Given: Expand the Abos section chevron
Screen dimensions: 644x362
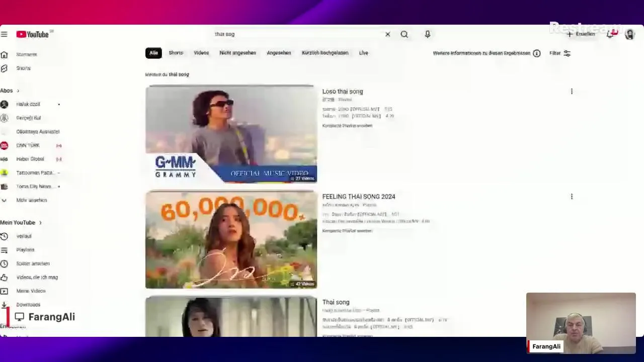Looking at the screenshot, I should 18,90.
